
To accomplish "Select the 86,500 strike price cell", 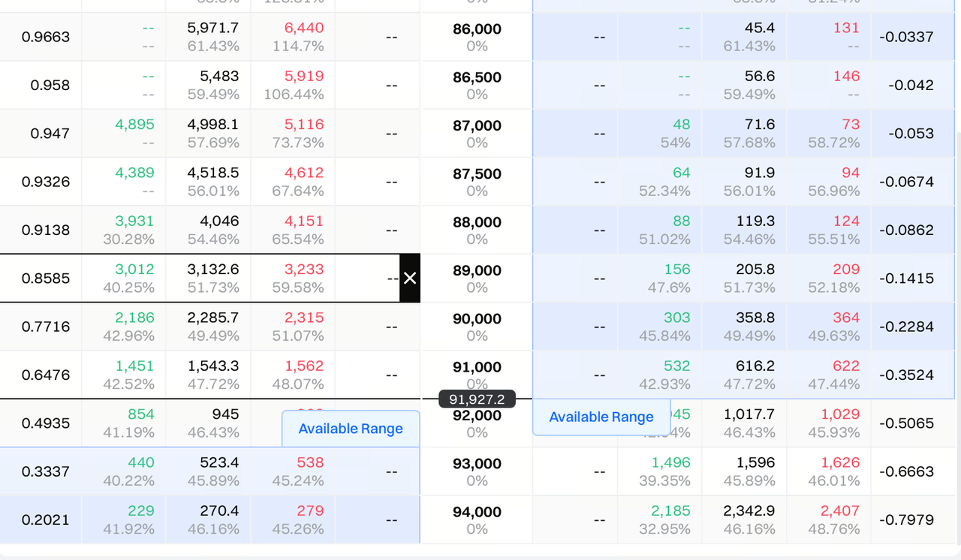I will click(477, 77).
